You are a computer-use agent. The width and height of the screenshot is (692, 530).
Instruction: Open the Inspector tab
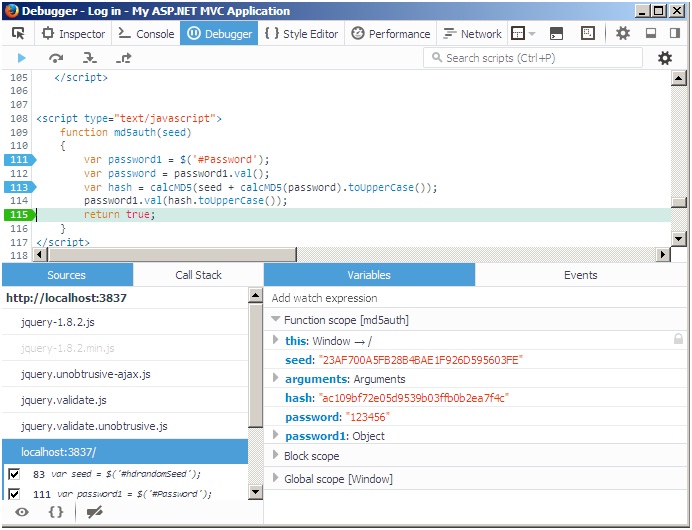click(x=73, y=34)
